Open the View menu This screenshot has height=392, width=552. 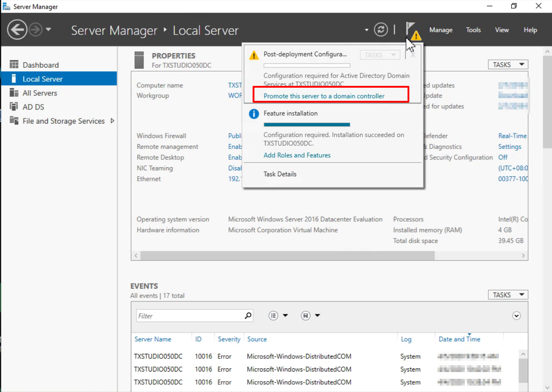[502, 30]
